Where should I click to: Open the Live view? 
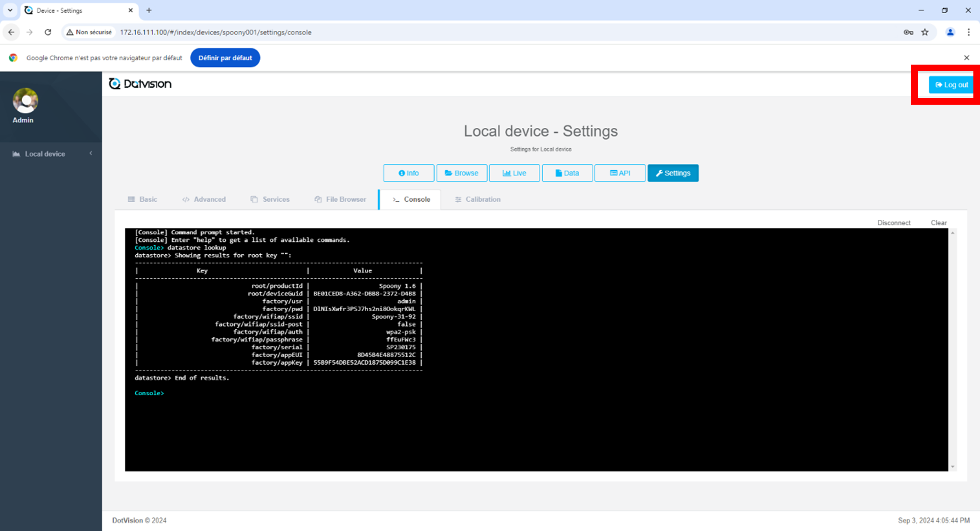coord(514,173)
